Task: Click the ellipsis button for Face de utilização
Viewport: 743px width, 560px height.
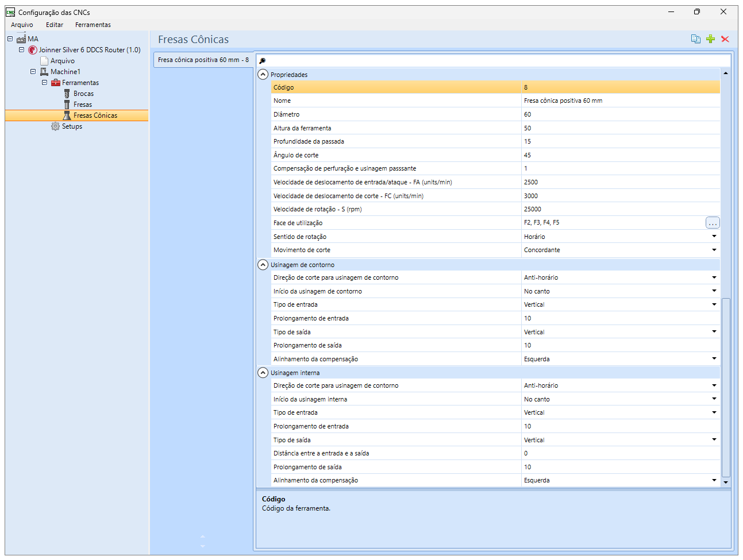Action: click(x=713, y=223)
